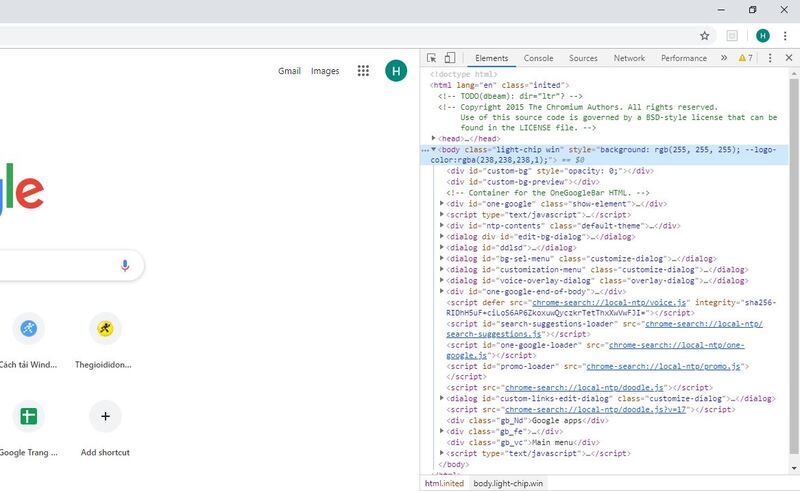Image resolution: width=800 pixels, height=491 pixels.
Task: Open DevTools customize menu
Action: click(x=770, y=58)
